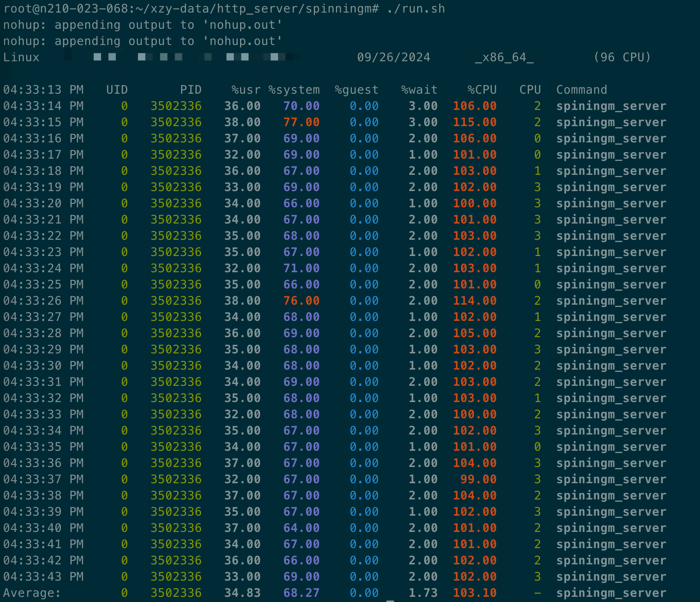Click the average %system value 68.27
This screenshot has width=700, height=602.
[x=301, y=593]
